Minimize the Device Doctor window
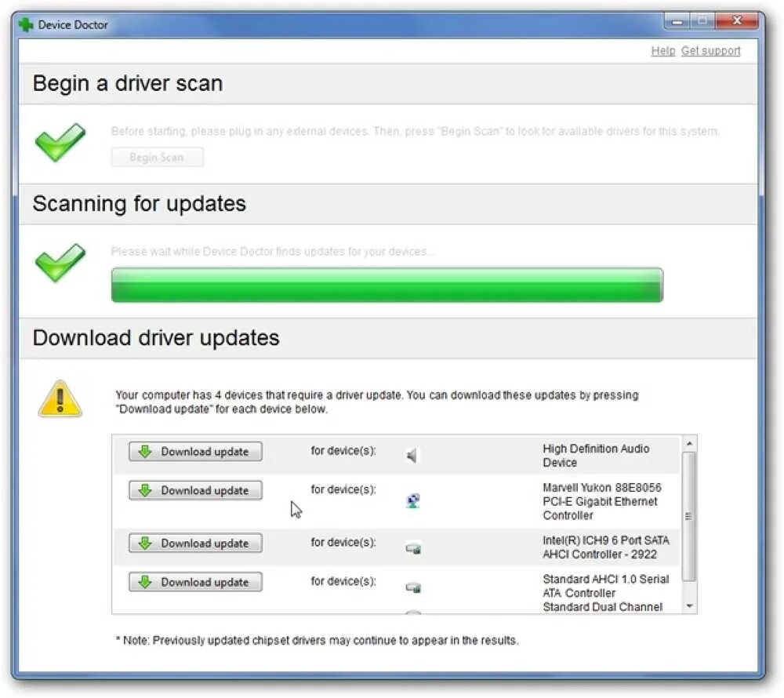The height and width of the screenshot is (698, 784). [677, 21]
